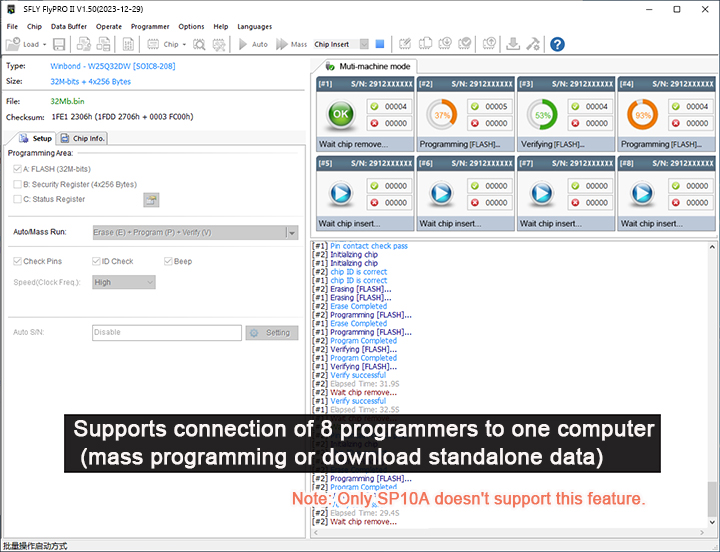This screenshot has width=720, height=552.
Task: Click the Load button in toolbar
Action: (x=24, y=44)
